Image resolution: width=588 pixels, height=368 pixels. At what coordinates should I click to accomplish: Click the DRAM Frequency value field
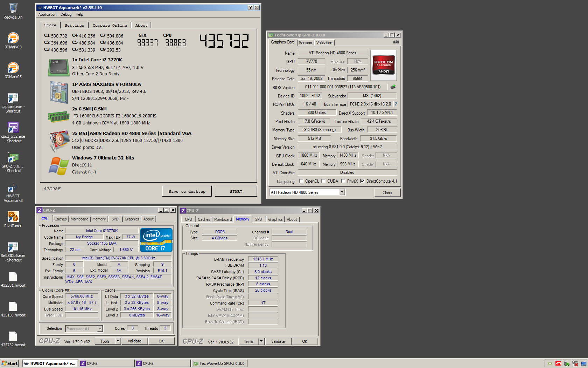263,259
